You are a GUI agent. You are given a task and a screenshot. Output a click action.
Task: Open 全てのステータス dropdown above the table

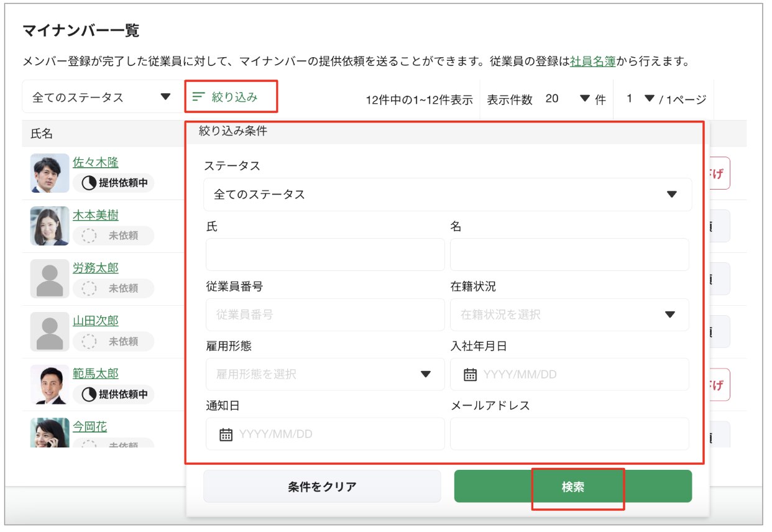coord(102,97)
